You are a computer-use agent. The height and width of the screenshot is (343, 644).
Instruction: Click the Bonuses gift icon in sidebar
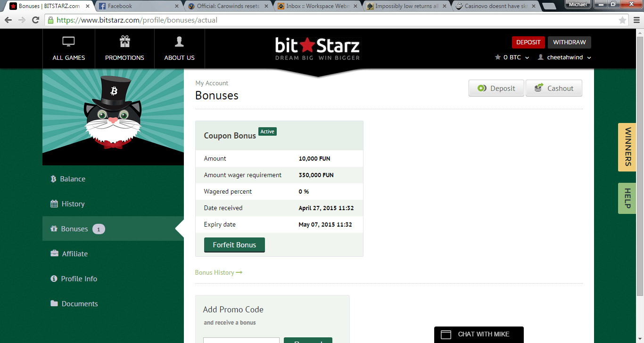coord(54,229)
